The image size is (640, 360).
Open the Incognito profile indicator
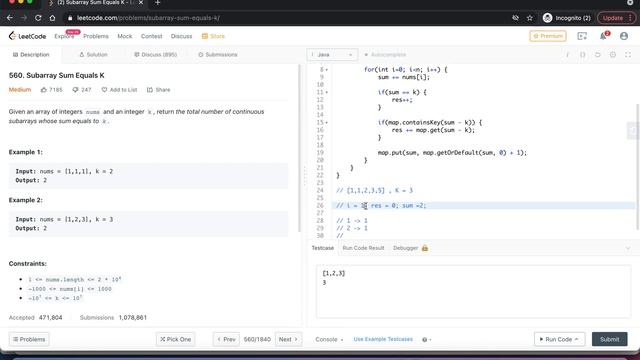(567, 18)
